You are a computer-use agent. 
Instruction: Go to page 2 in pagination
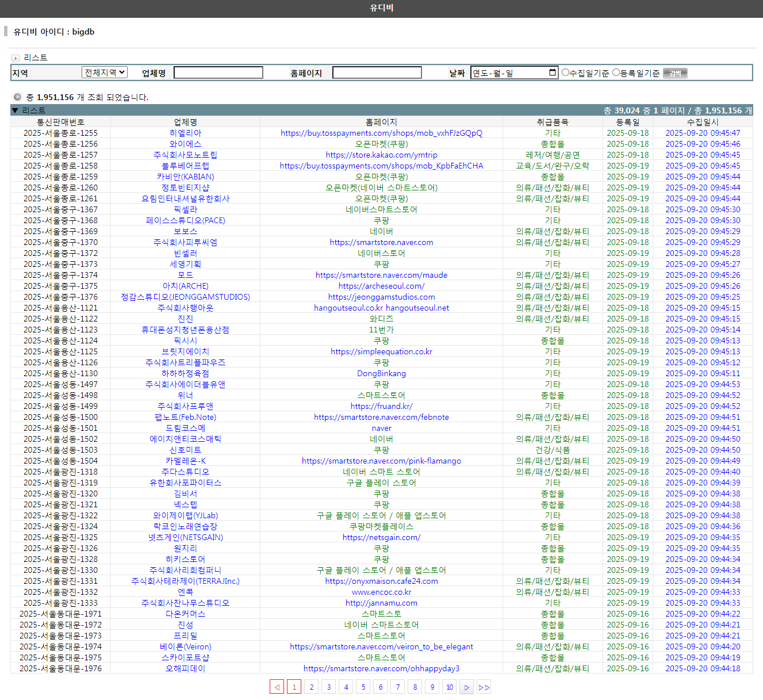click(312, 687)
